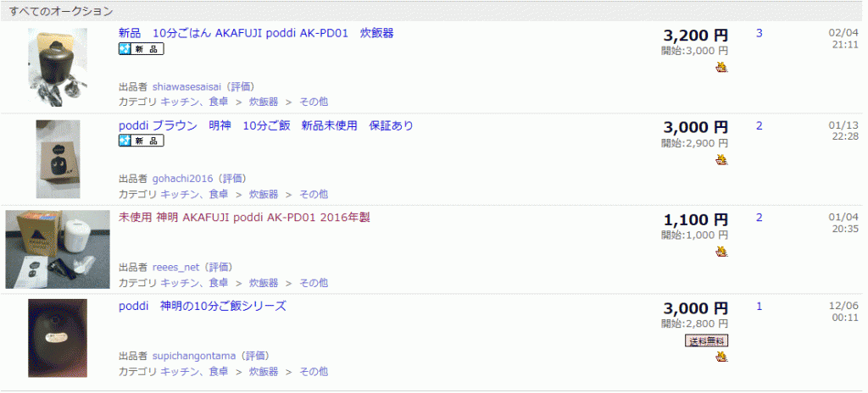
Task: Open poddi 神明の10分ご飯シリーズ listing
Action: pyautogui.click(x=203, y=306)
